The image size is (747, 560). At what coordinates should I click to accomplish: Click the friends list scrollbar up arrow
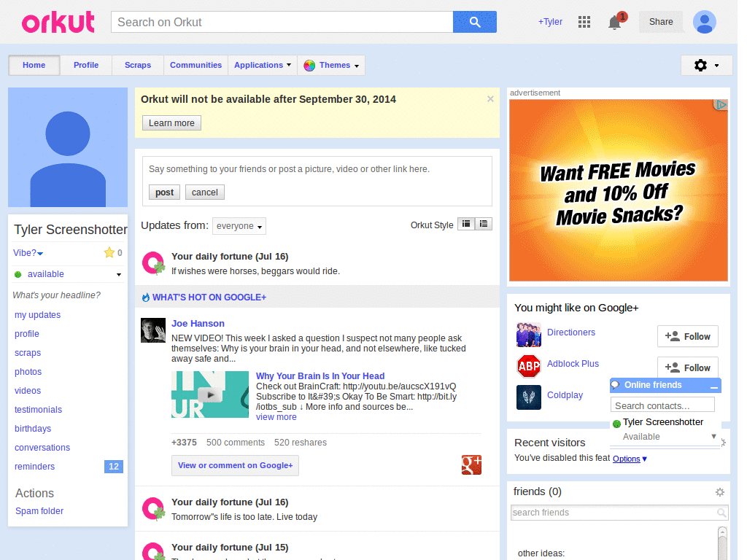pyautogui.click(x=722, y=532)
